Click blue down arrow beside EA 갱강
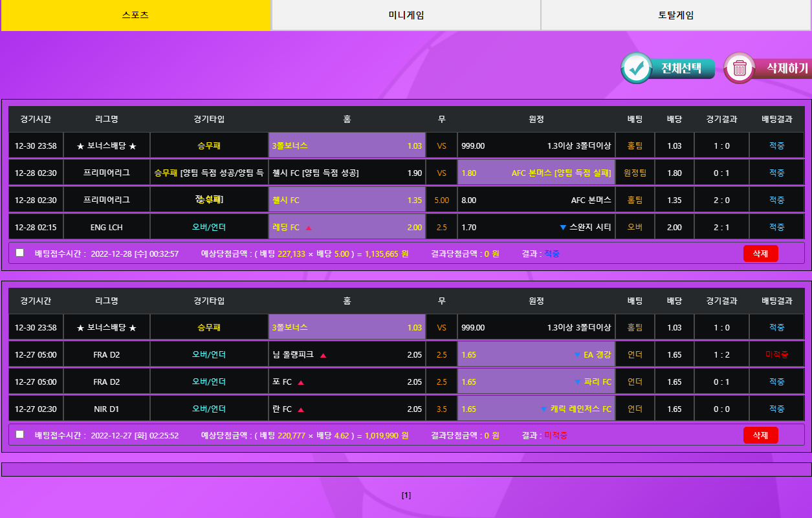 coord(577,355)
